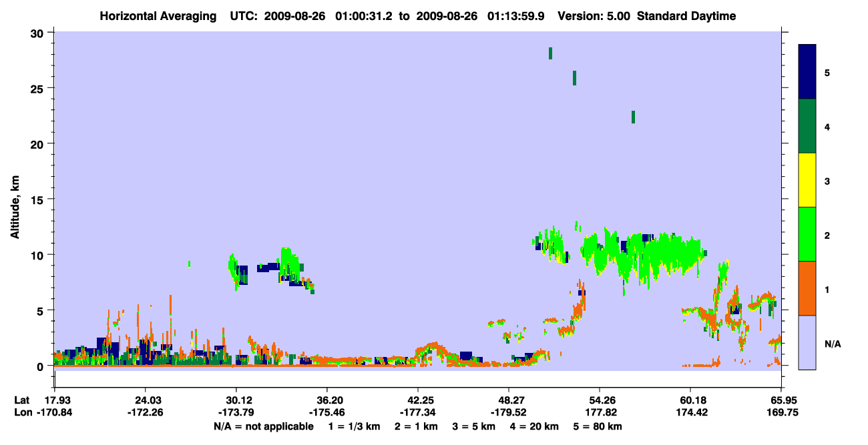Click the altitude tick label 10
The height and width of the screenshot is (445, 868).
click(x=38, y=255)
